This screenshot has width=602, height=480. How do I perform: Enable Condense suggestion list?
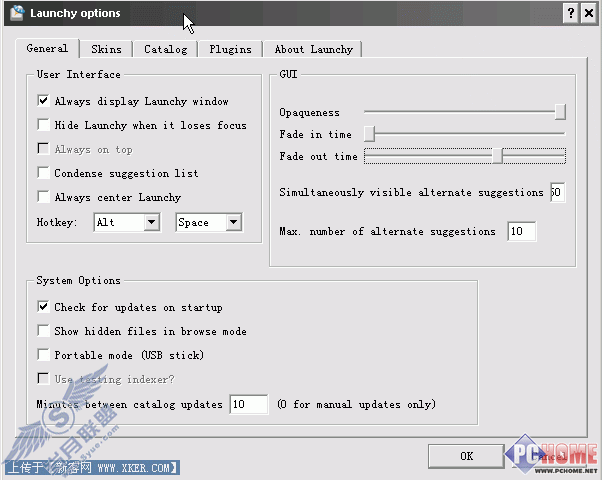[43, 173]
